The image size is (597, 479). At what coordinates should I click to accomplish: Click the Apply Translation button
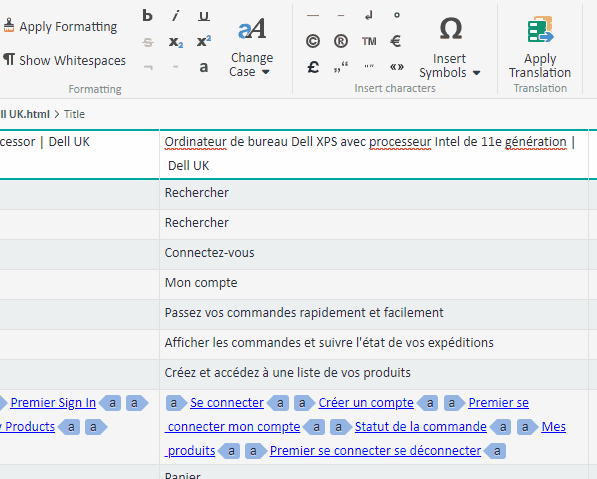(540, 47)
